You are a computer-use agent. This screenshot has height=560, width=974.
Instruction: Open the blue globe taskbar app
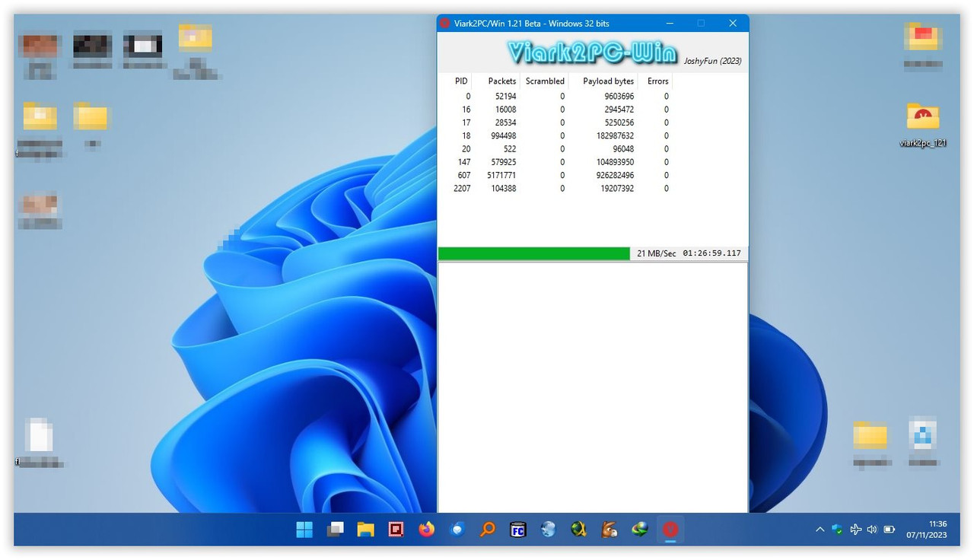[x=549, y=530]
